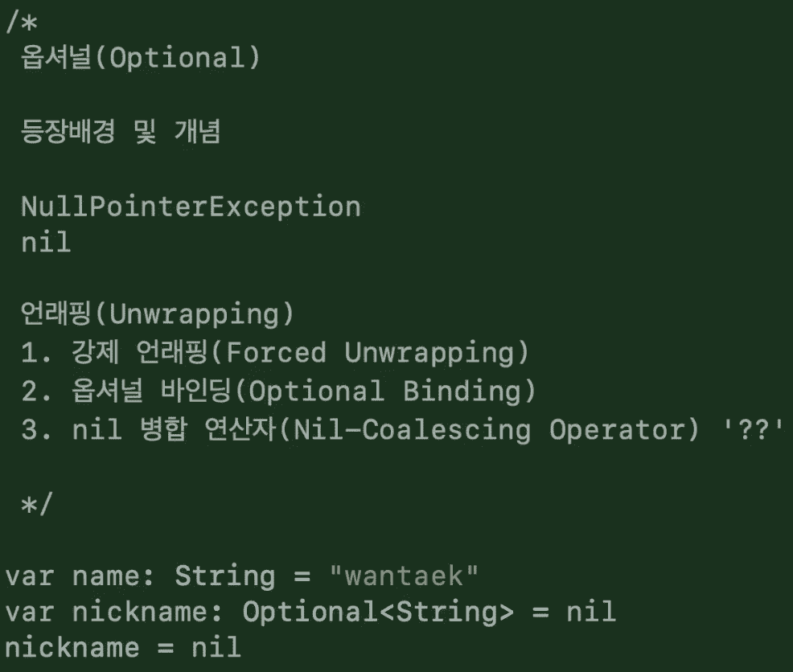This screenshot has width=793, height=672.
Task: Click the Optional<String> type annotation
Action: tap(378, 612)
